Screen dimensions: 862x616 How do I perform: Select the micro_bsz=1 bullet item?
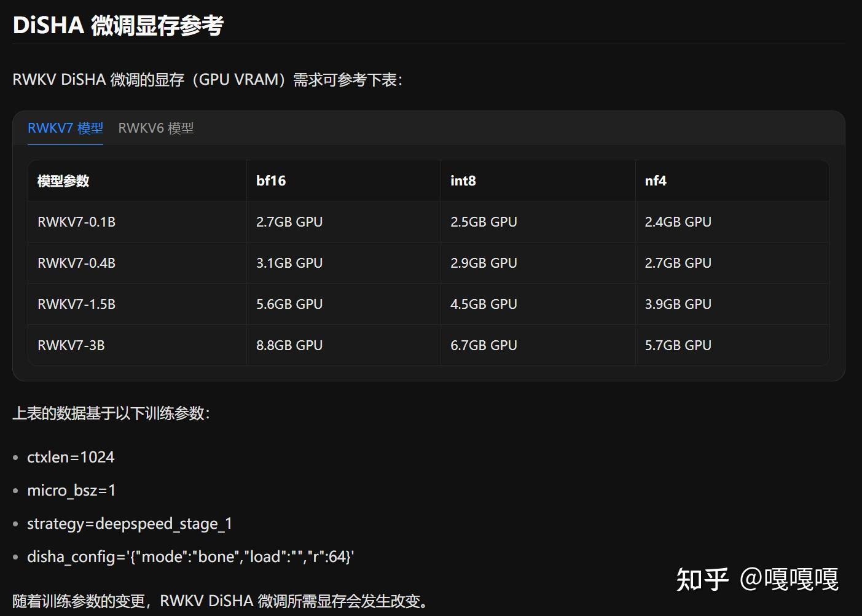72,490
